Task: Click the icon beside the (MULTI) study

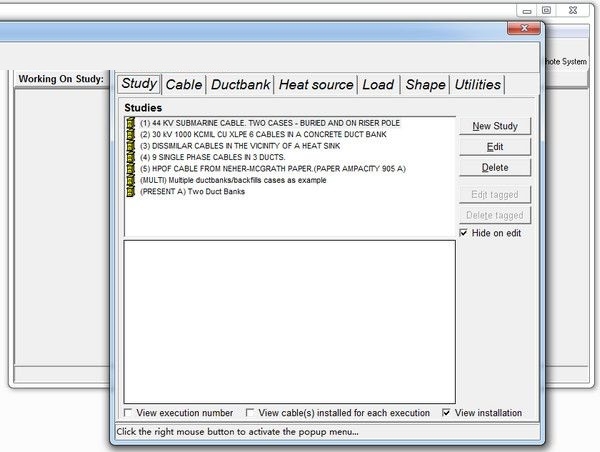Action: pos(130,180)
